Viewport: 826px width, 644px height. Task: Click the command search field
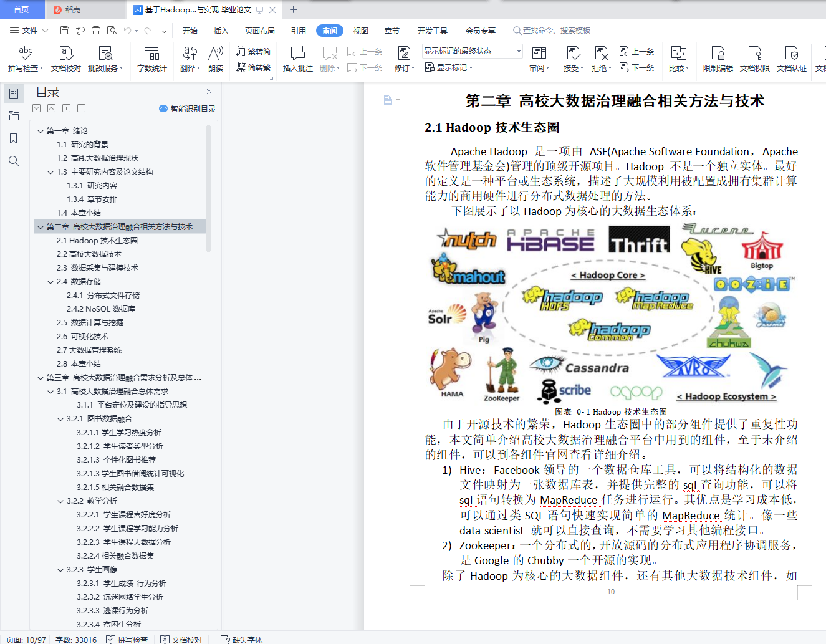click(x=552, y=31)
